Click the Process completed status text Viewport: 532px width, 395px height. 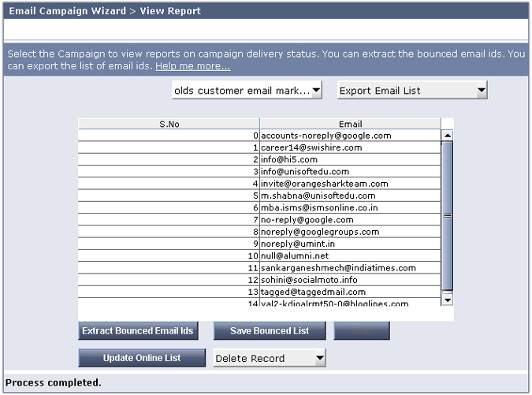coord(54,383)
